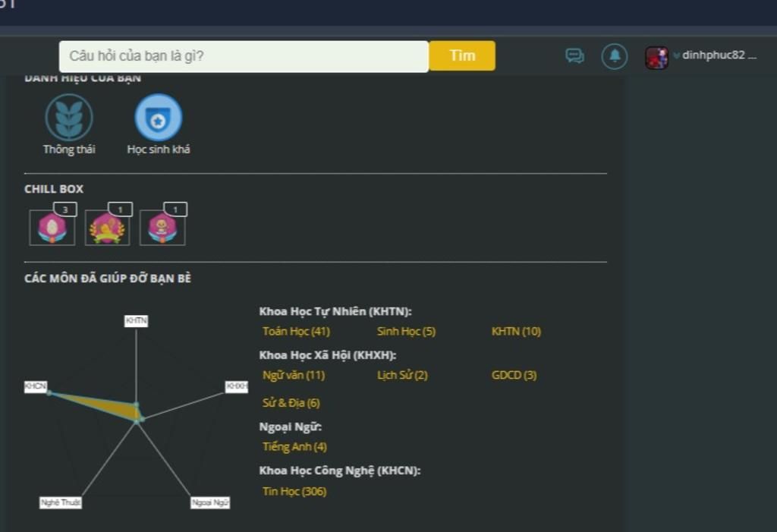
Task: Click the Ngoại Ngữ radar chart label
Action: pos(210,502)
